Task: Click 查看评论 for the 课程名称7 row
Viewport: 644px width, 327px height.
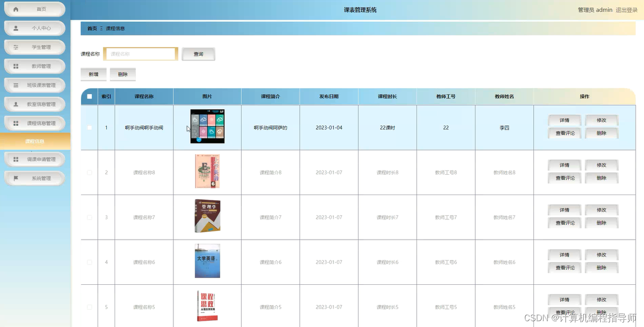Action: 564,223
